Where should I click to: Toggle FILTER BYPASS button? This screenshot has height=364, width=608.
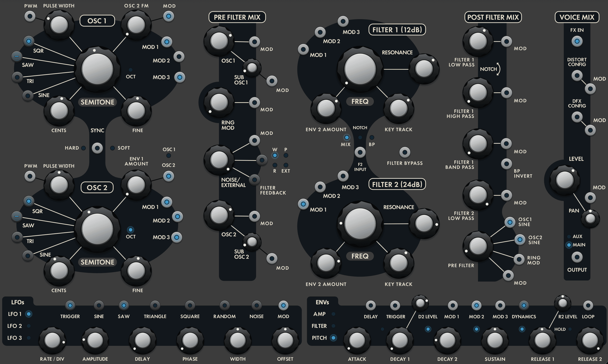point(405,153)
